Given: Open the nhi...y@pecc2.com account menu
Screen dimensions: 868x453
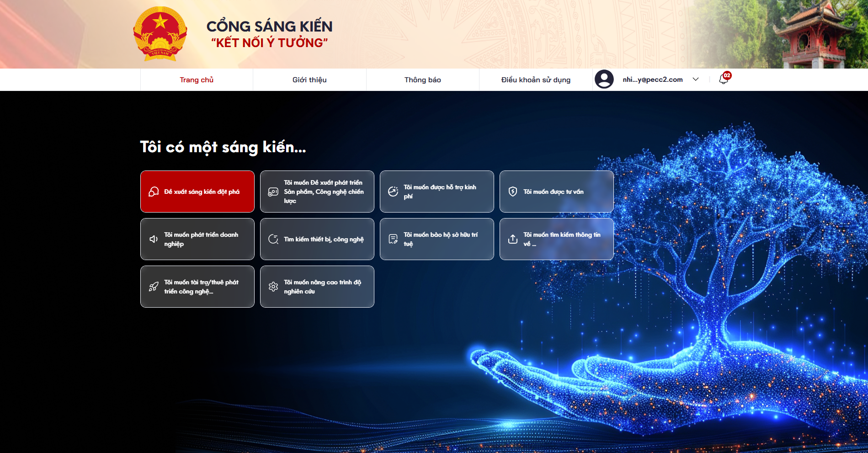Looking at the screenshot, I should (652, 80).
